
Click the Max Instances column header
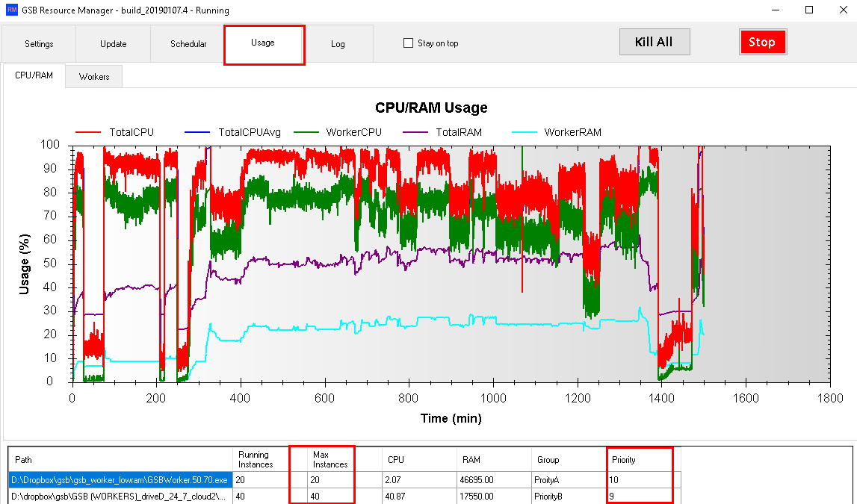(330, 459)
